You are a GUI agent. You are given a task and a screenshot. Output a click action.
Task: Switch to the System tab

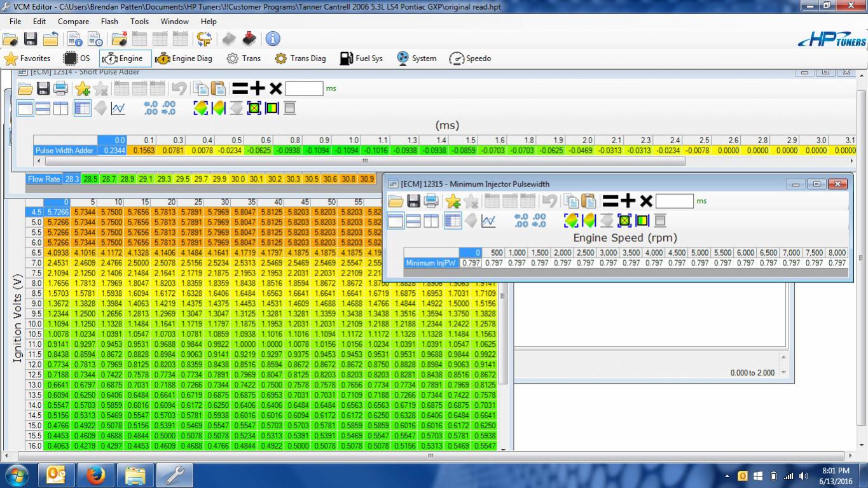[x=417, y=59]
